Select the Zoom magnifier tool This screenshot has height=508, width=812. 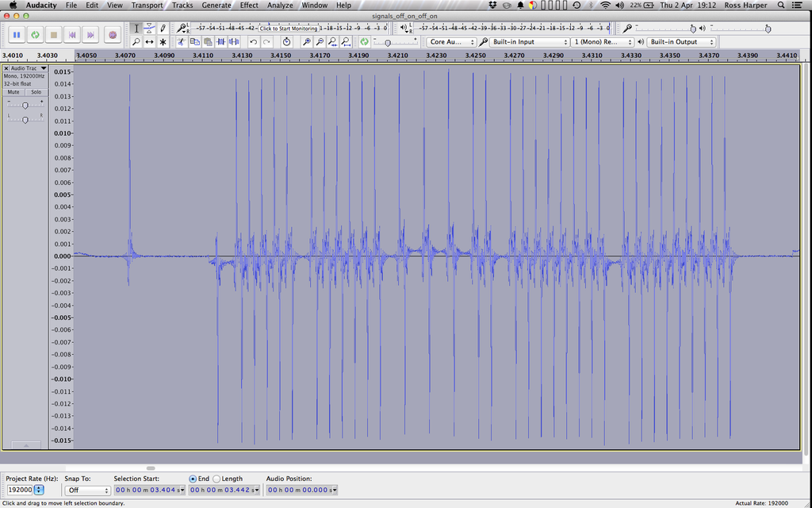136,42
